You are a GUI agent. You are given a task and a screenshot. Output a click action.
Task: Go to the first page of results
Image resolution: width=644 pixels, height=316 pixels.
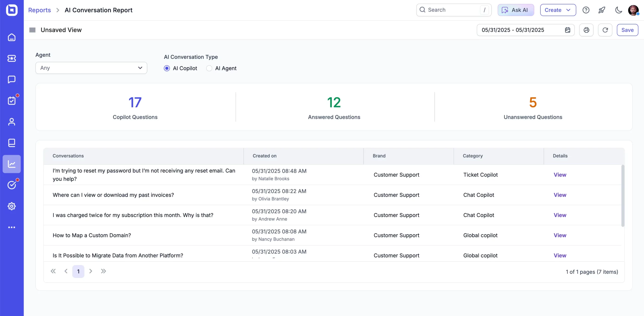pyautogui.click(x=53, y=271)
